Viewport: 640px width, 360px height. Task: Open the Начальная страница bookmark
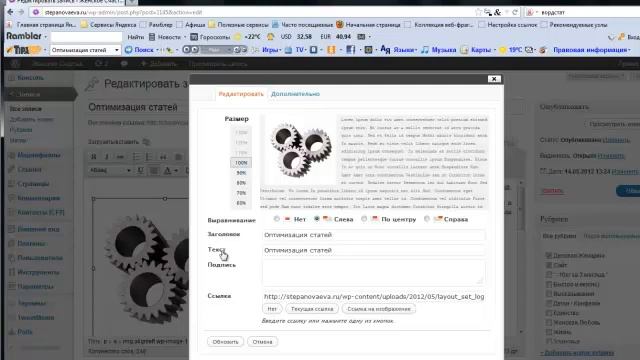tap(368, 25)
